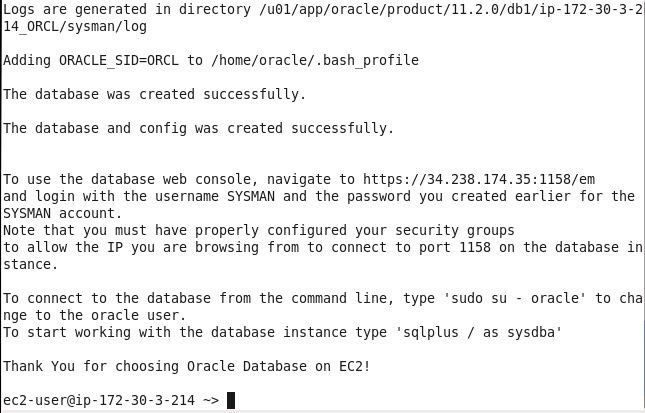
Task: Click the 14_ORCL/sysman/log path text
Action: (x=75, y=27)
